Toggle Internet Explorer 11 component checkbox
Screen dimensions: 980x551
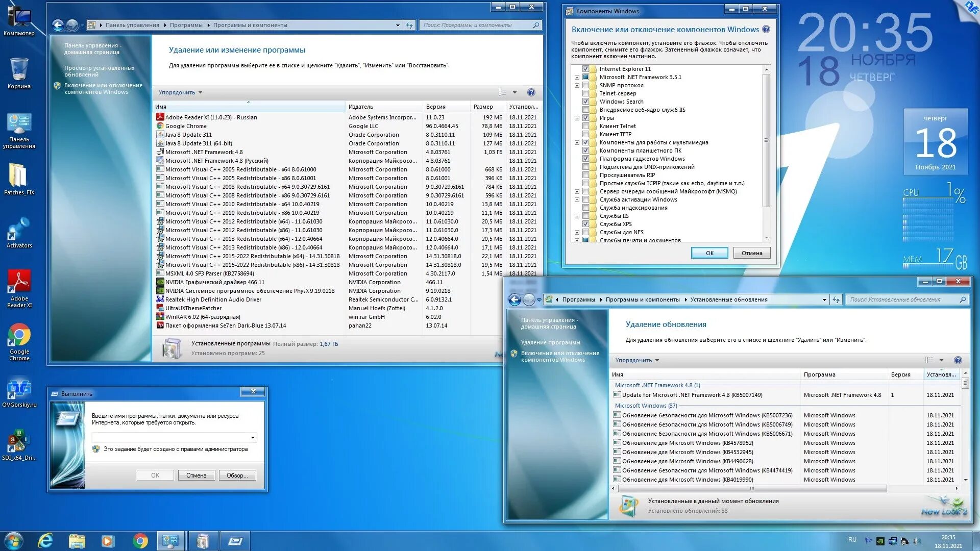(586, 69)
